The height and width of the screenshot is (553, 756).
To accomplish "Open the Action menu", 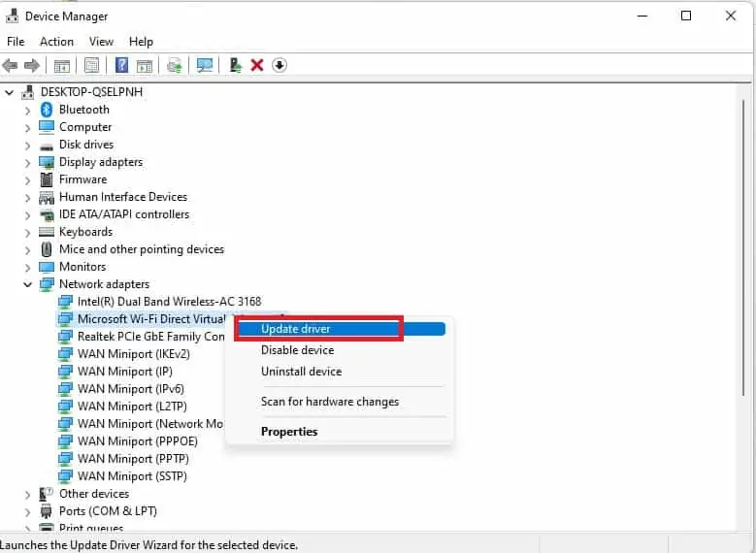I will [x=56, y=42].
